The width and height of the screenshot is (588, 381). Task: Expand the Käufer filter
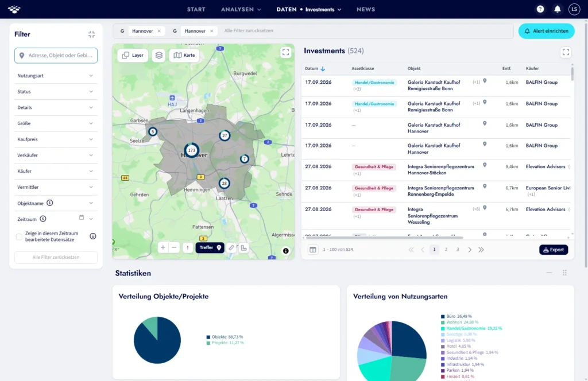tap(56, 171)
